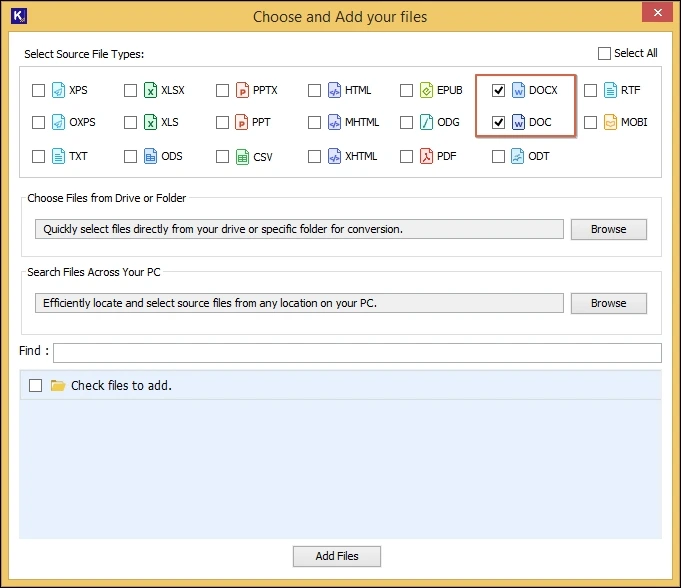Click the 'Efficiently locate' path field
This screenshot has width=681, height=588.
299,303
